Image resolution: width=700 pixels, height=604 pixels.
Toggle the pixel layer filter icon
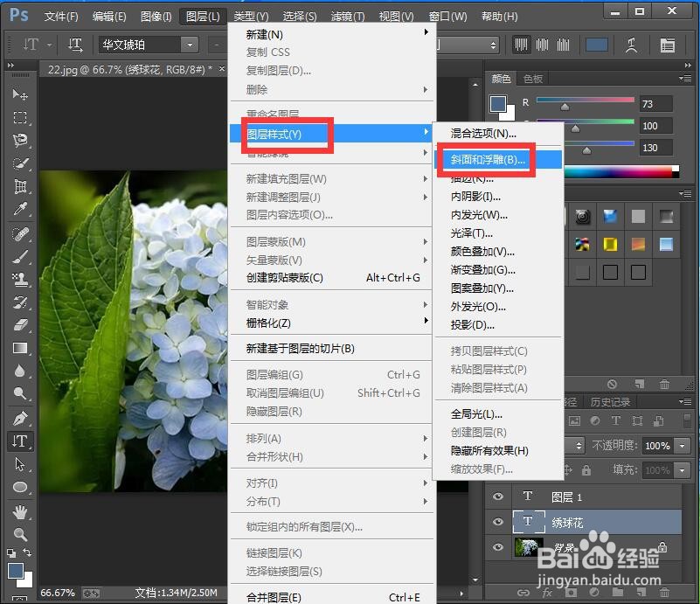[574, 420]
